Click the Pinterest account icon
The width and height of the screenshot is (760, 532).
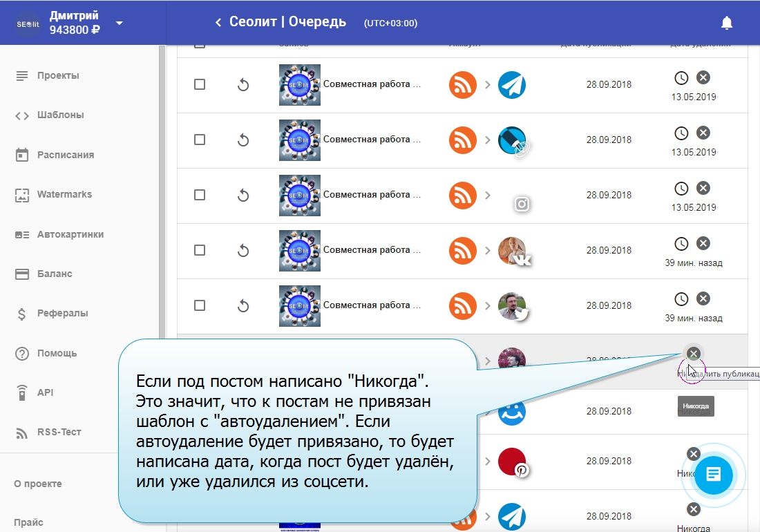click(513, 462)
